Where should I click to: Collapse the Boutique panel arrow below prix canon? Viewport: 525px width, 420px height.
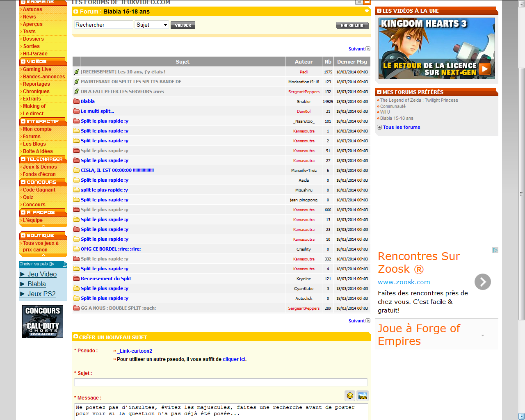pyautogui.click(x=43, y=255)
